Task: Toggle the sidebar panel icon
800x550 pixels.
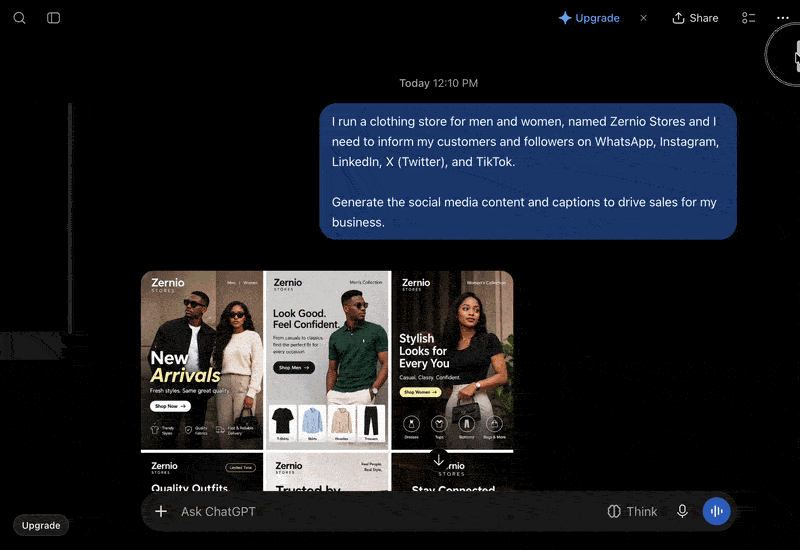Action: (54, 18)
